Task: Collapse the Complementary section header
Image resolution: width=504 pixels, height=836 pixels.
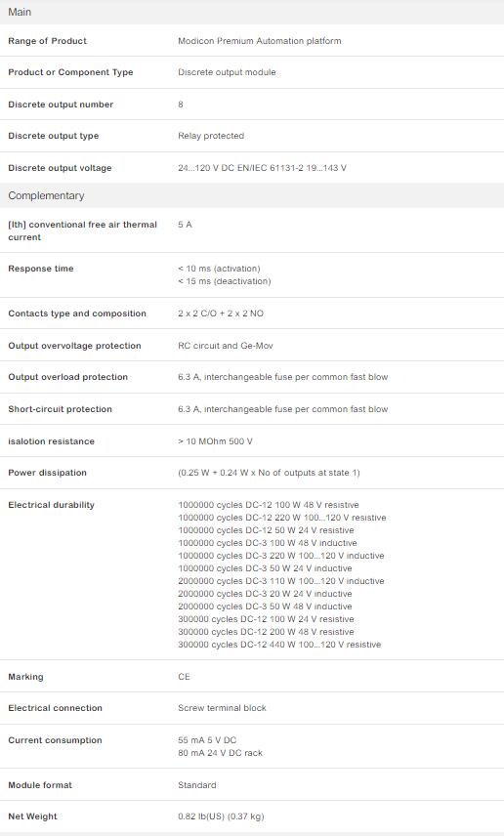Action: 252,195
